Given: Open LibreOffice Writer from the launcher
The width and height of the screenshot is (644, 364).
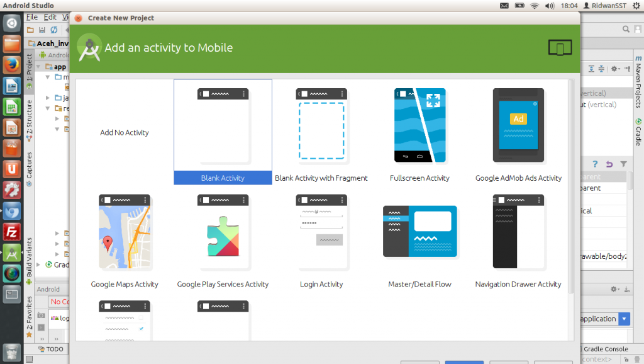Looking at the screenshot, I should (11, 86).
